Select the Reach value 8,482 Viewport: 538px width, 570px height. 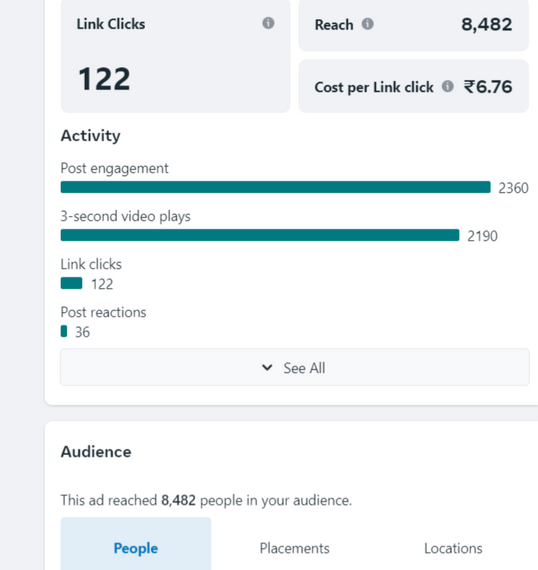pos(486,25)
